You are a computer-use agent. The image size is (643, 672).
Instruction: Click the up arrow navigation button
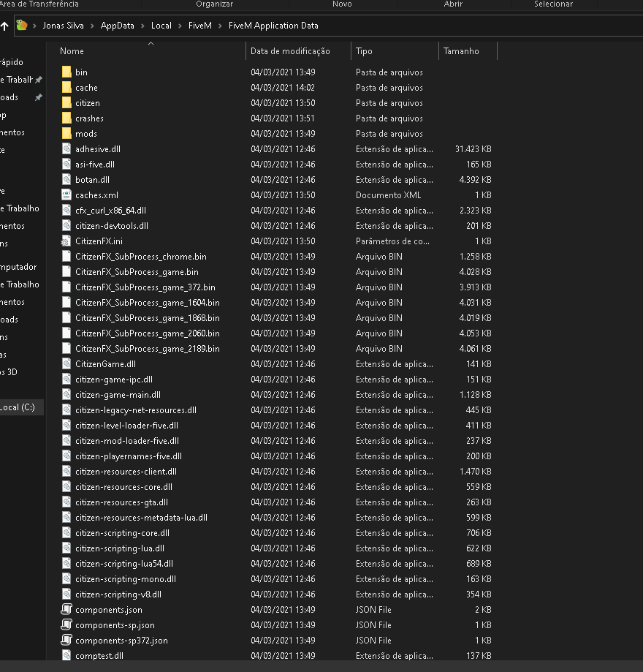[4, 26]
